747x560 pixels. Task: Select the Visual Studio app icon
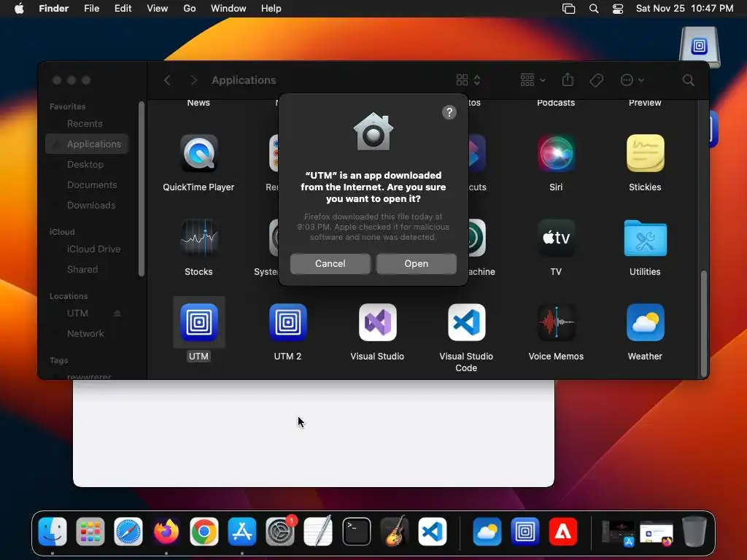[377, 322]
